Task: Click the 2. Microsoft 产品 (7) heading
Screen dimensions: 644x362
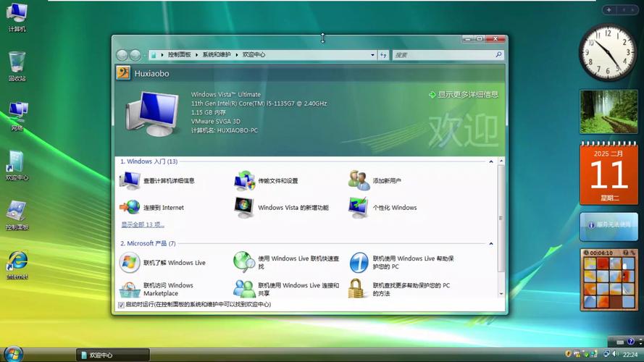Action: click(x=148, y=244)
